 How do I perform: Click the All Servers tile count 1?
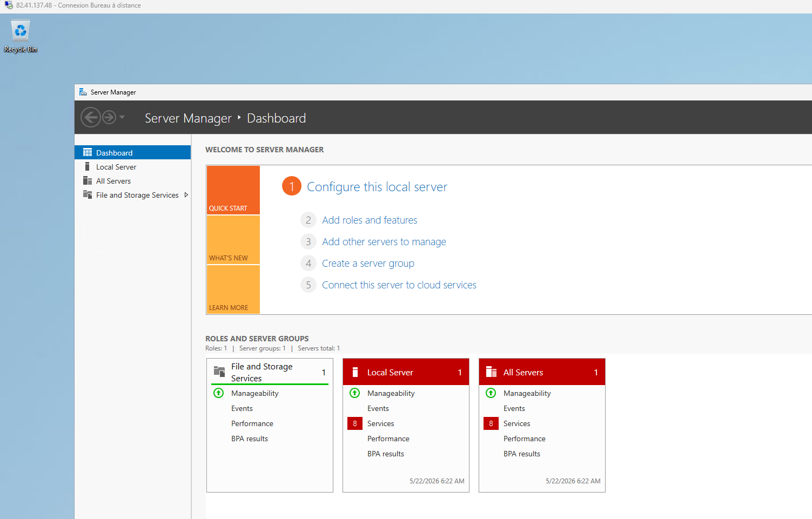click(x=596, y=372)
